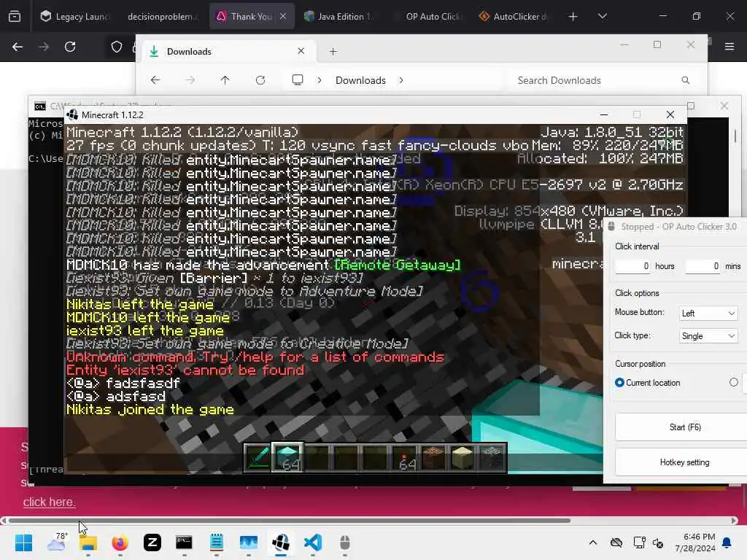Click This PC monitor icon in address bar
The image size is (747, 560).
298,80
